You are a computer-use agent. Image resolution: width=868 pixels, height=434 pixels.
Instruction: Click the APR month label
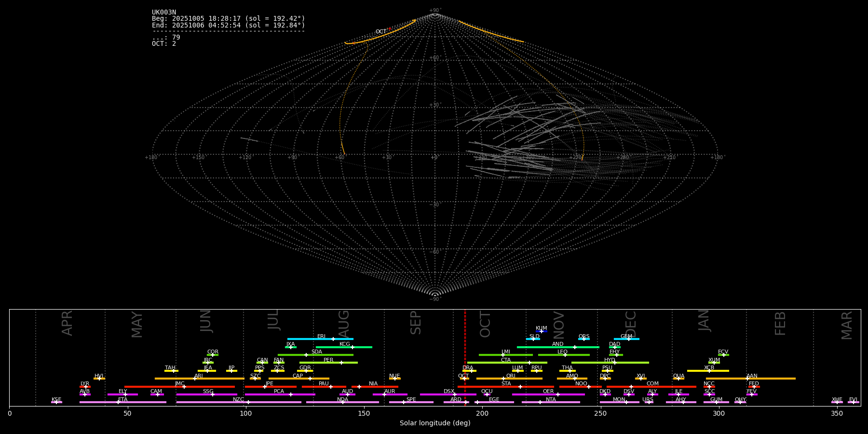[67, 323]
